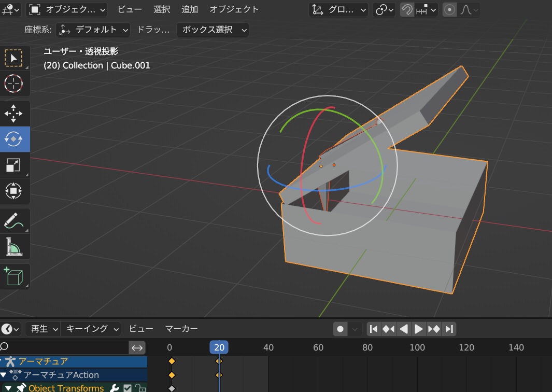Screen dimensions: 552x392
Task: Open the キーイング popover button
Action: tap(91, 329)
